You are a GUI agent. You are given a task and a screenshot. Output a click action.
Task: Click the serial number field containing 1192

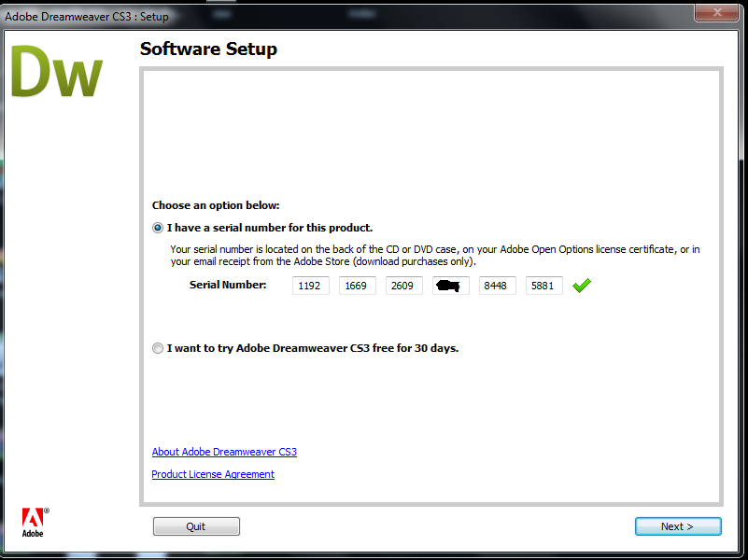(x=311, y=286)
